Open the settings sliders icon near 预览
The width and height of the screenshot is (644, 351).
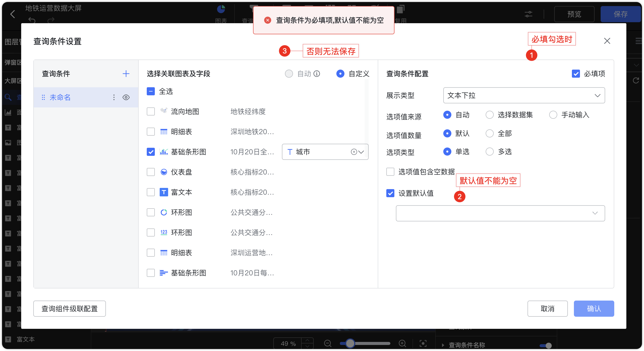pos(529,14)
